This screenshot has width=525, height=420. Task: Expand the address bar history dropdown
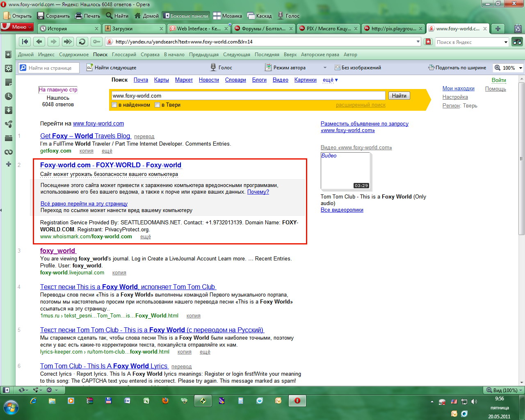pos(418,42)
